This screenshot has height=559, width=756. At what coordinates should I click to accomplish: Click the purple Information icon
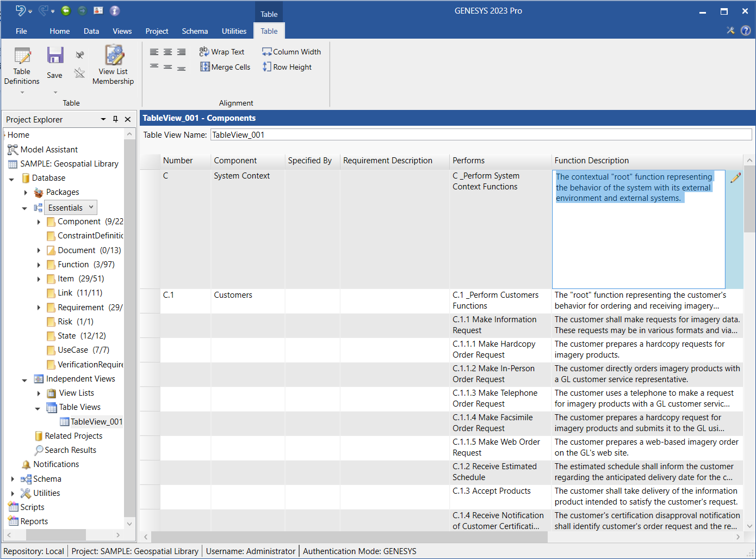tap(115, 10)
